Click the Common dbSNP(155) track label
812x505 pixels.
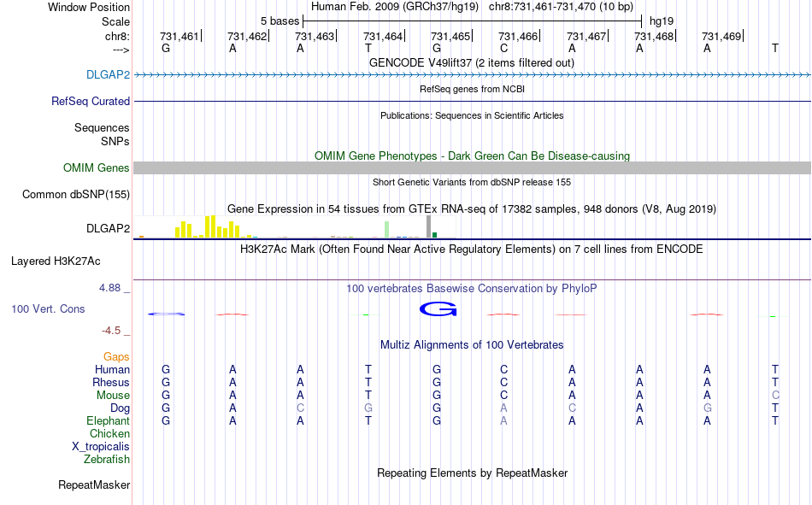coord(75,194)
